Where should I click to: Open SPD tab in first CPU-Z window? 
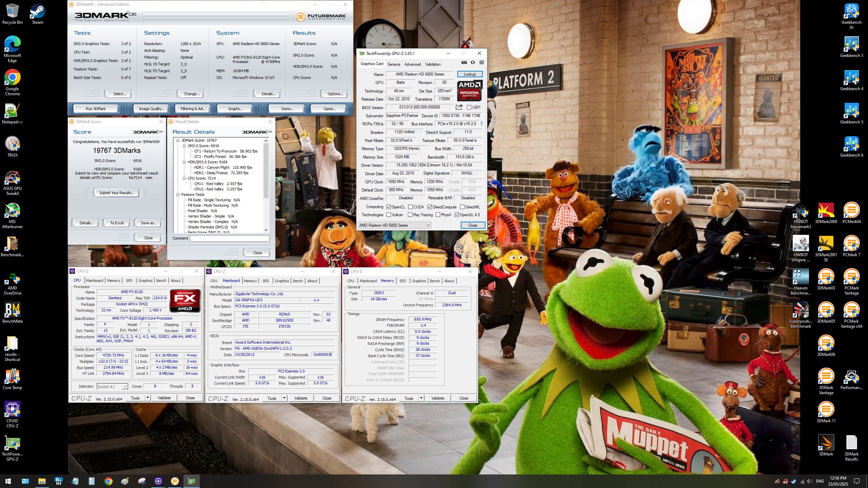[x=129, y=281]
